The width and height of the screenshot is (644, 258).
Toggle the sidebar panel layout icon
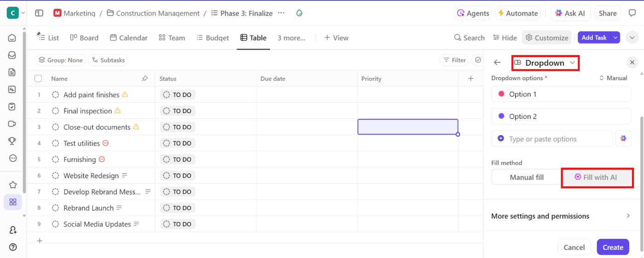(39, 13)
